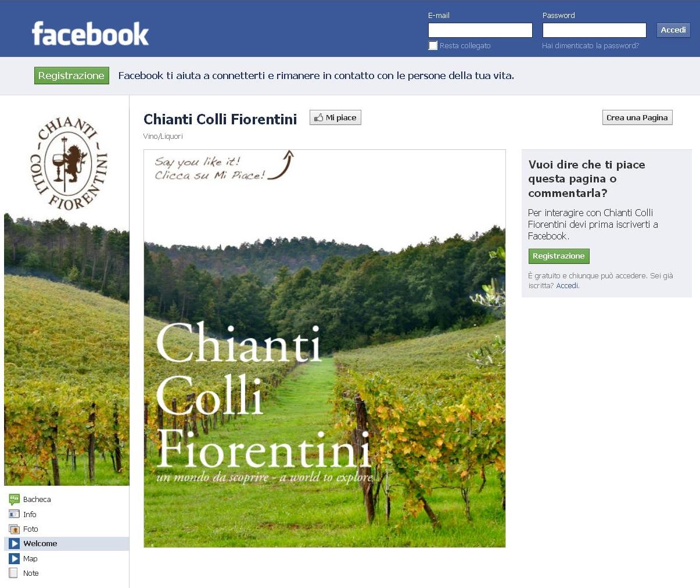
Task: Click the Note notebook icon
Action: pyautogui.click(x=14, y=573)
